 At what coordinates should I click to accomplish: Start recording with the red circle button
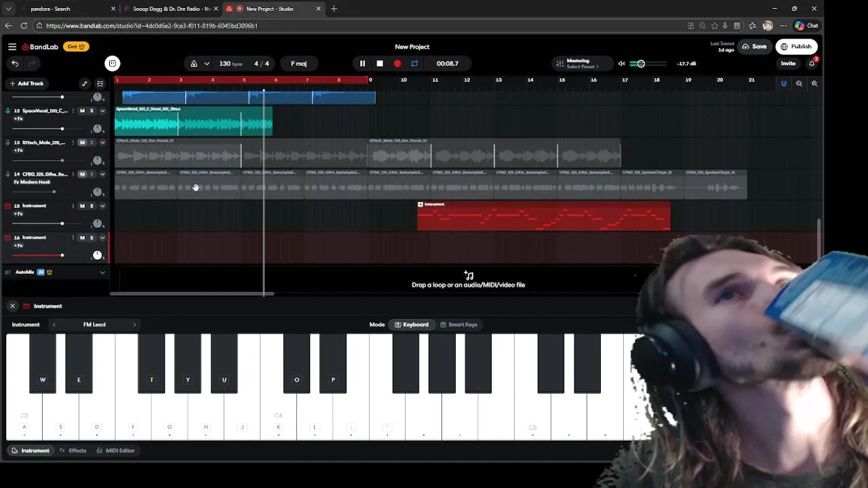tap(397, 64)
